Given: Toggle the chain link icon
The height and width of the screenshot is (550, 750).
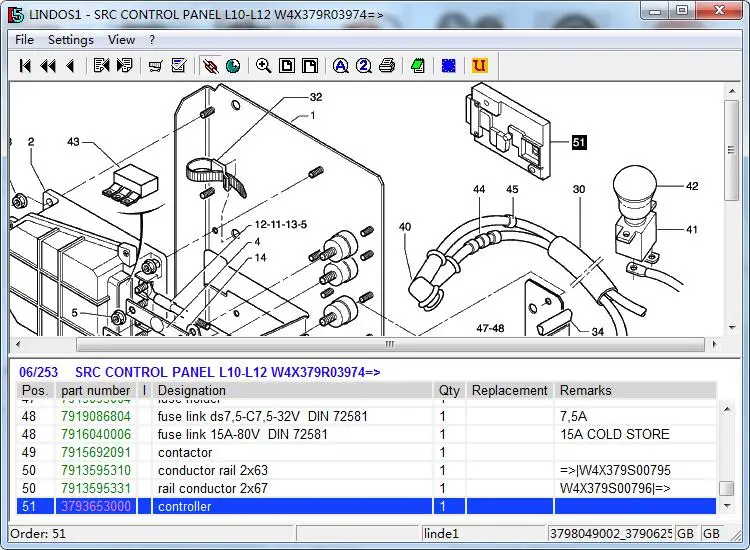Looking at the screenshot, I should pyautogui.click(x=210, y=66).
